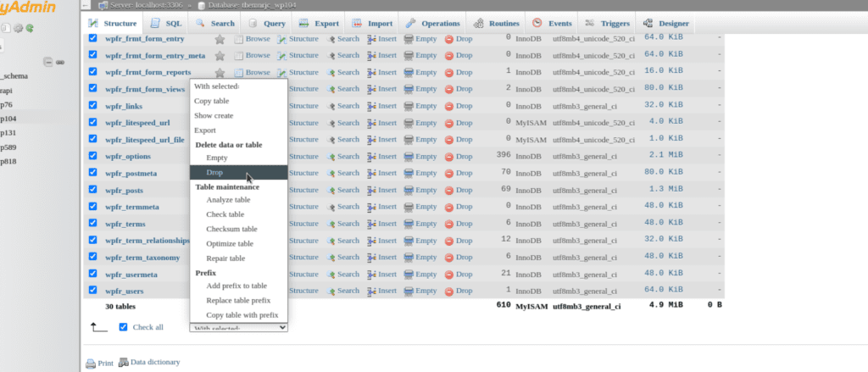Click the server icon in the breadcrumb bar
This screenshot has width=868, height=372.
tap(103, 6)
